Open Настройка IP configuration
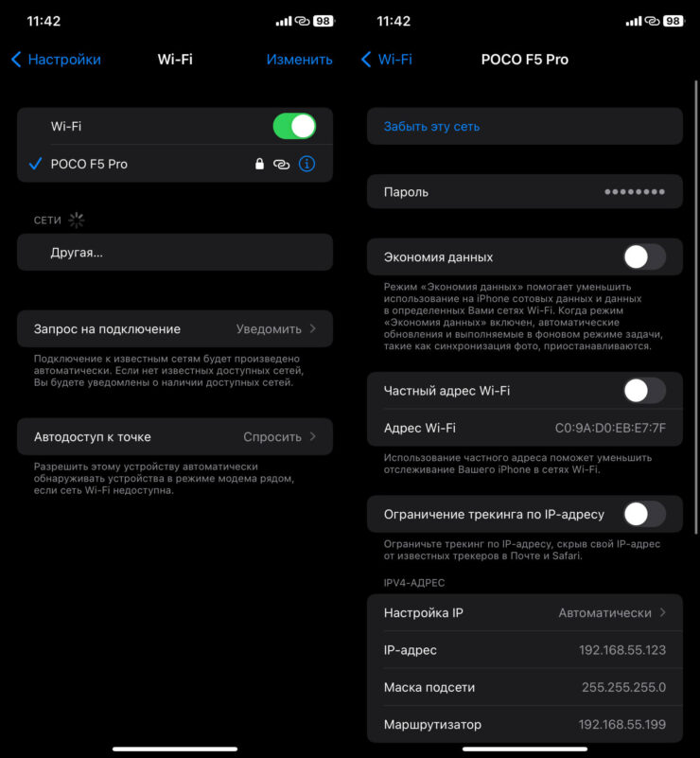 pyautogui.click(x=524, y=612)
